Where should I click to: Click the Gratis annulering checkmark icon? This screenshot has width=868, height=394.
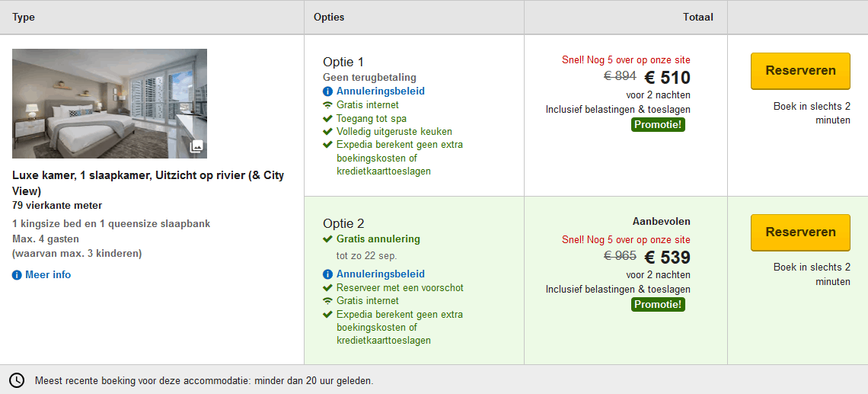click(327, 239)
